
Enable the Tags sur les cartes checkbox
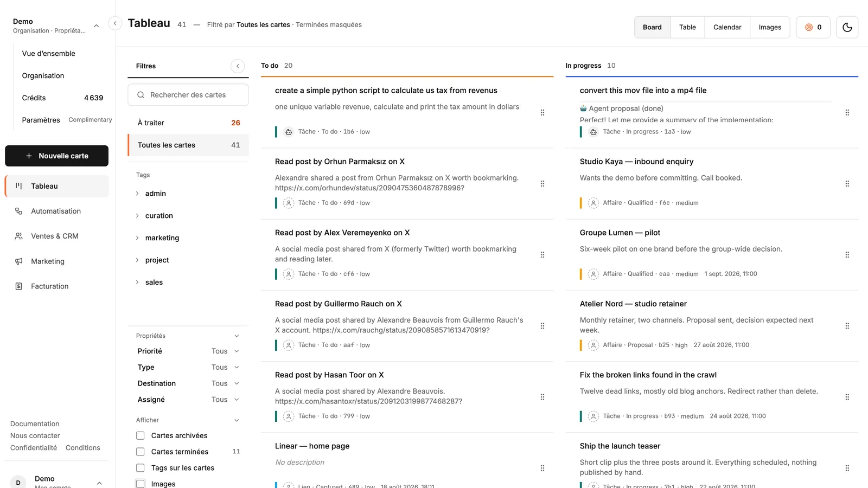coord(141,468)
